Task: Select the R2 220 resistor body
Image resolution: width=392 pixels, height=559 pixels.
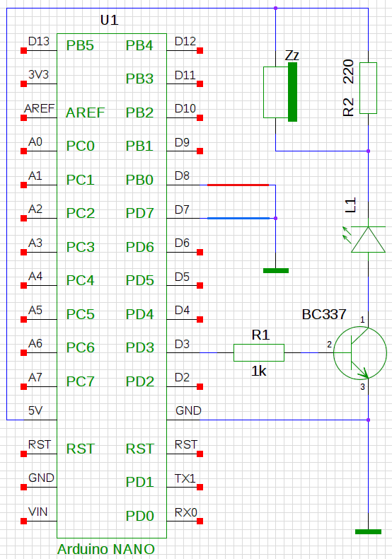Action: 368,88
